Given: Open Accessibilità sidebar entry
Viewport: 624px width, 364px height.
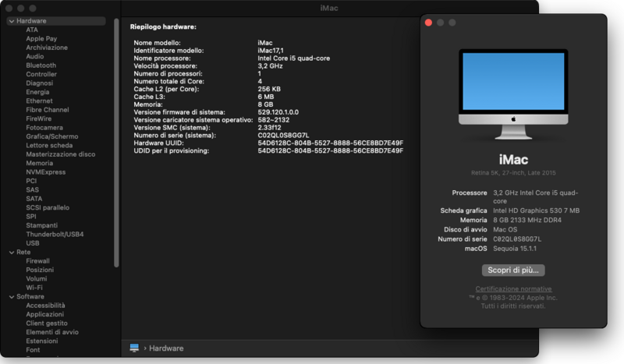Looking at the screenshot, I should click(45, 306).
